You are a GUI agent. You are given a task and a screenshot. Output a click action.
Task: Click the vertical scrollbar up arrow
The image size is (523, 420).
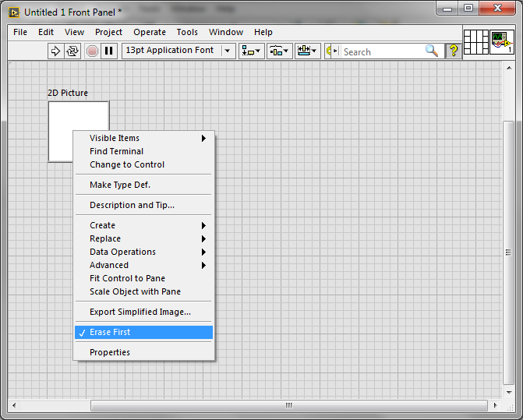pyautogui.click(x=509, y=68)
